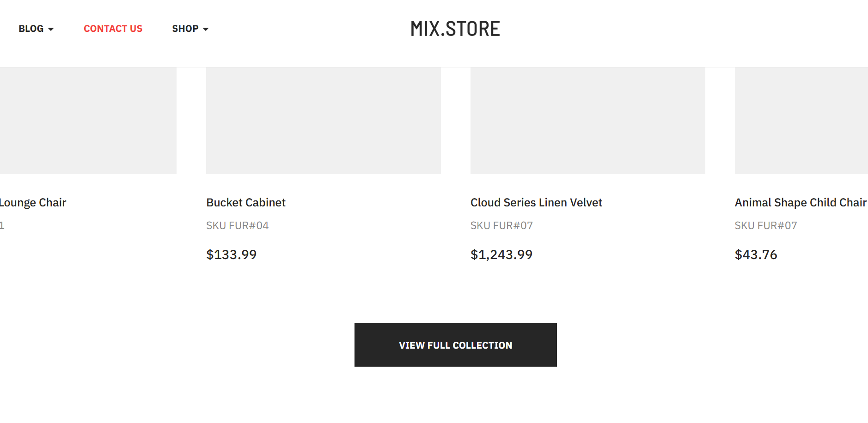Click the Cloud Series Linen Velvet title
868x423 pixels.
click(x=536, y=202)
